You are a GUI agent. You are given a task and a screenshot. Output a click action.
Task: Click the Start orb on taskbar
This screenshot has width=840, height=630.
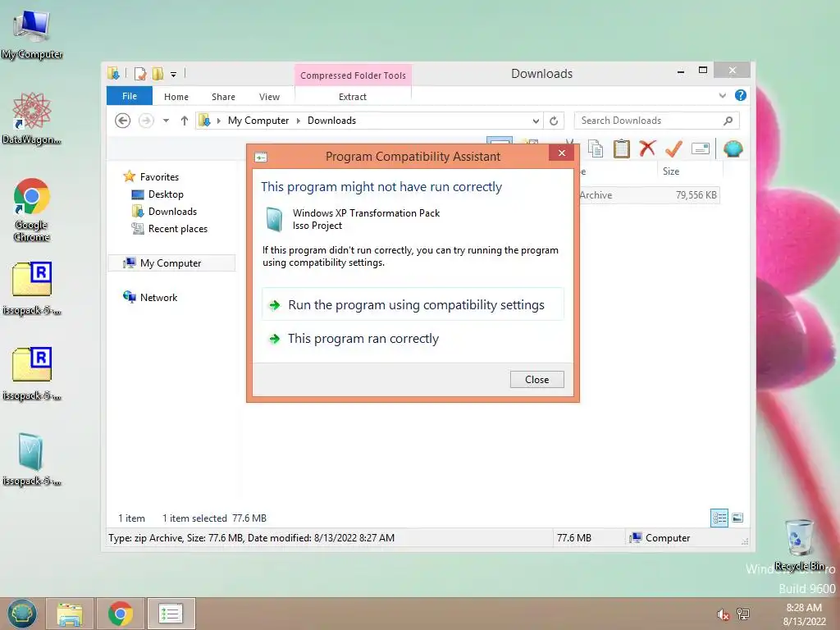click(22, 614)
